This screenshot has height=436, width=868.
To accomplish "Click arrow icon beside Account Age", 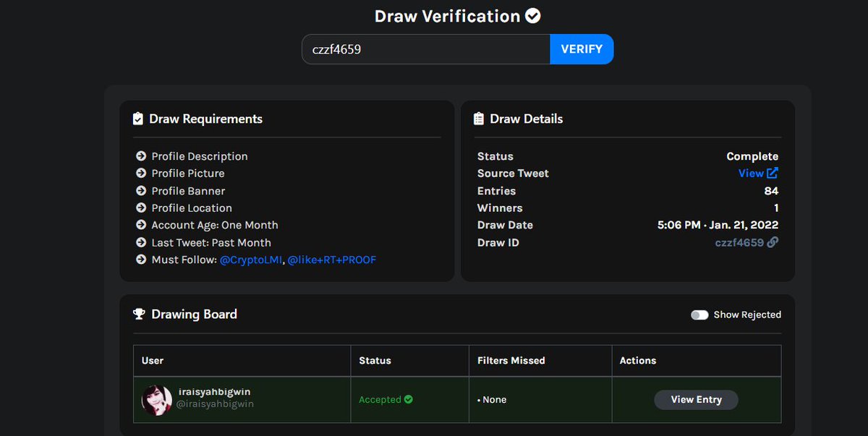I will [x=141, y=225].
